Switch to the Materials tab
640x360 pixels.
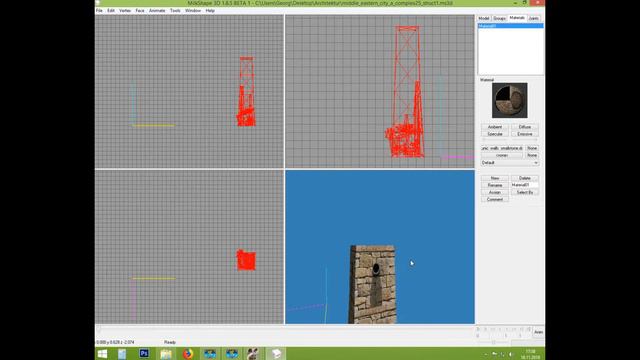pyautogui.click(x=517, y=18)
